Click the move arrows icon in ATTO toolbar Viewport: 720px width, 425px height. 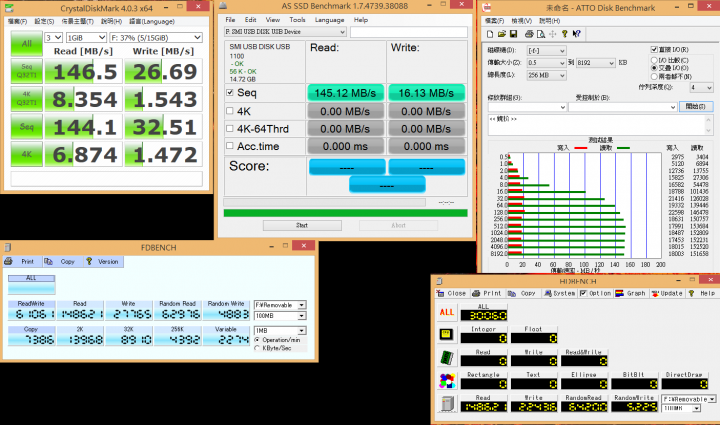553,34
